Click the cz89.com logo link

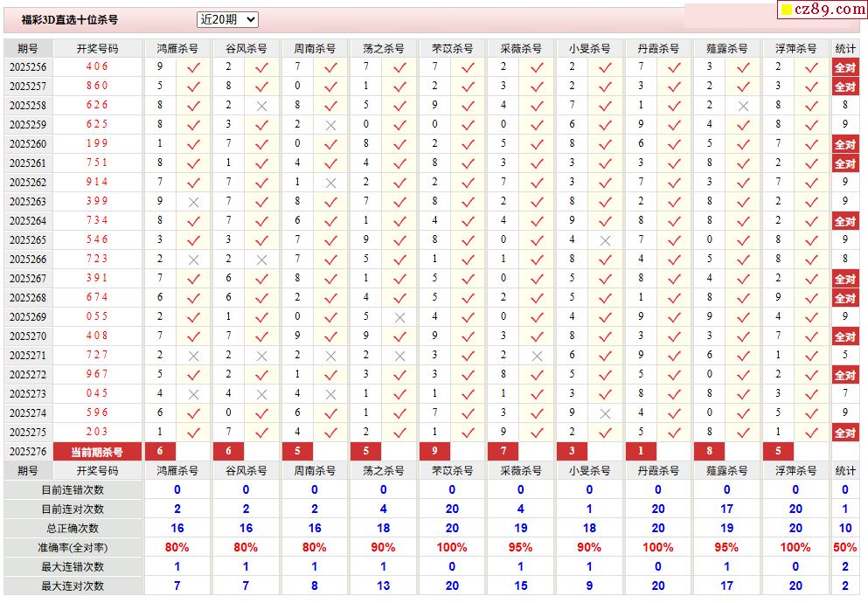point(821,10)
